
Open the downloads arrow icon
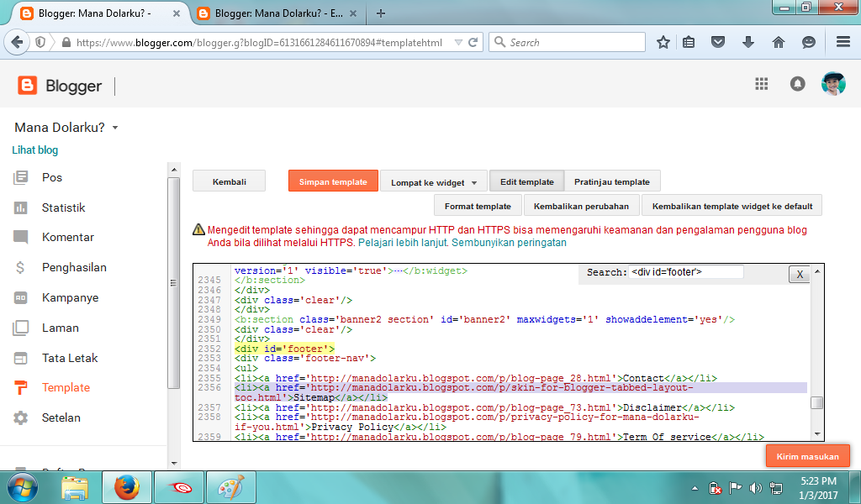pyautogui.click(x=747, y=42)
